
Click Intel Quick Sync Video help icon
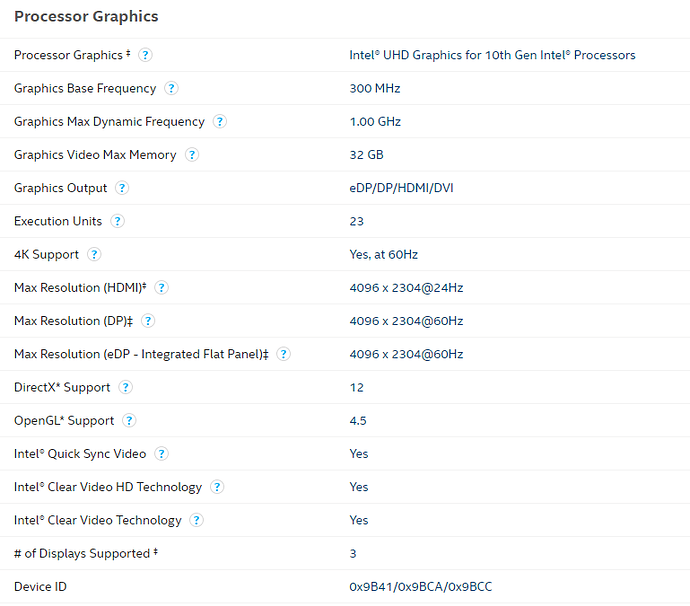click(161, 453)
